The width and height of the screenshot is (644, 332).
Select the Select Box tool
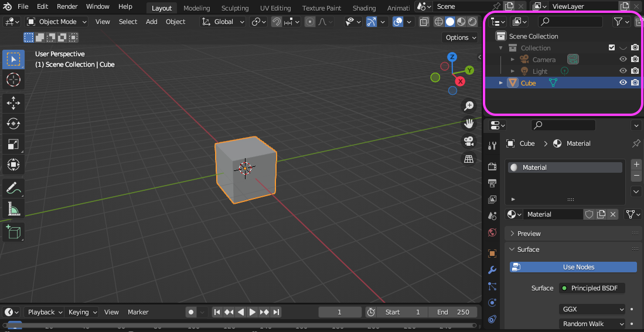pos(13,60)
